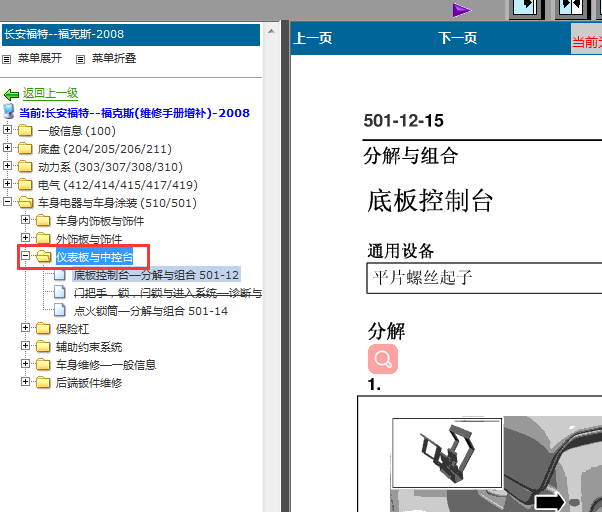Click 菜单折叠 to collapse menu

tap(114, 58)
